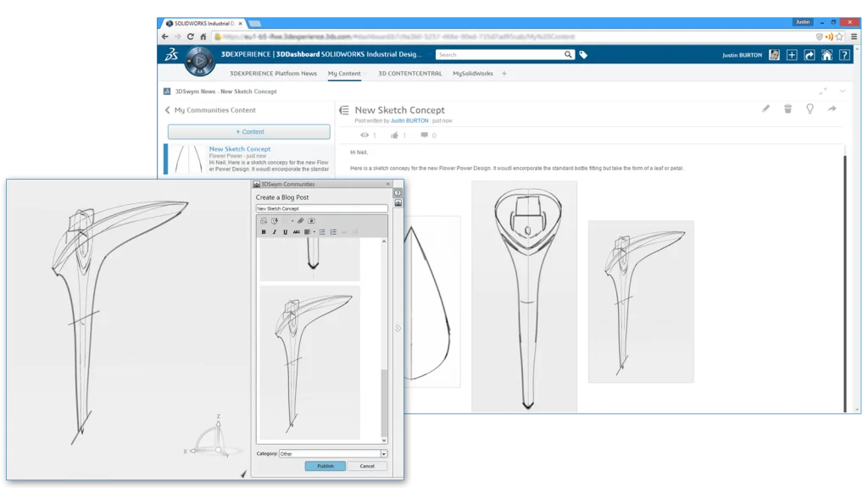Viewport: 868px width, 488px height.
Task: Delete the post using the trash icon
Action: 787,108
